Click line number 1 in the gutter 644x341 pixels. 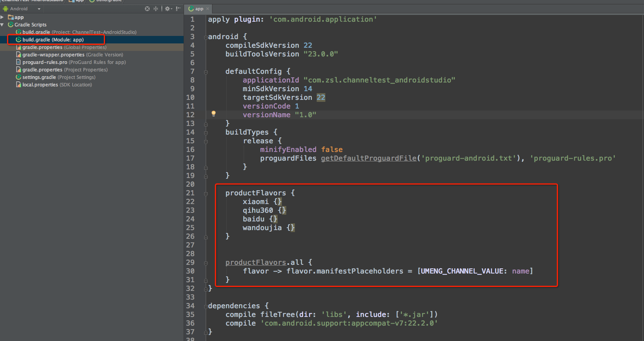pyautogui.click(x=192, y=19)
